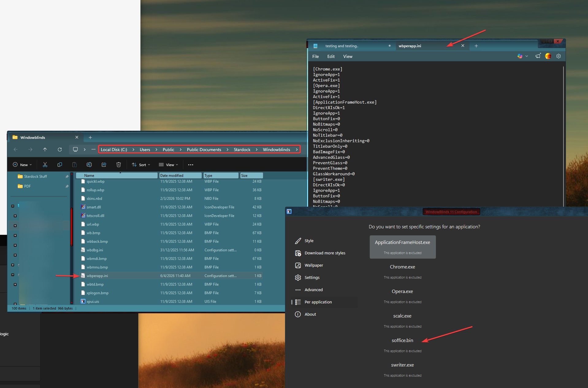This screenshot has width=588, height=388.
Task: Click the Delete trash icon in Explorer
Action: pyautogui.click(x=119, y=165)
